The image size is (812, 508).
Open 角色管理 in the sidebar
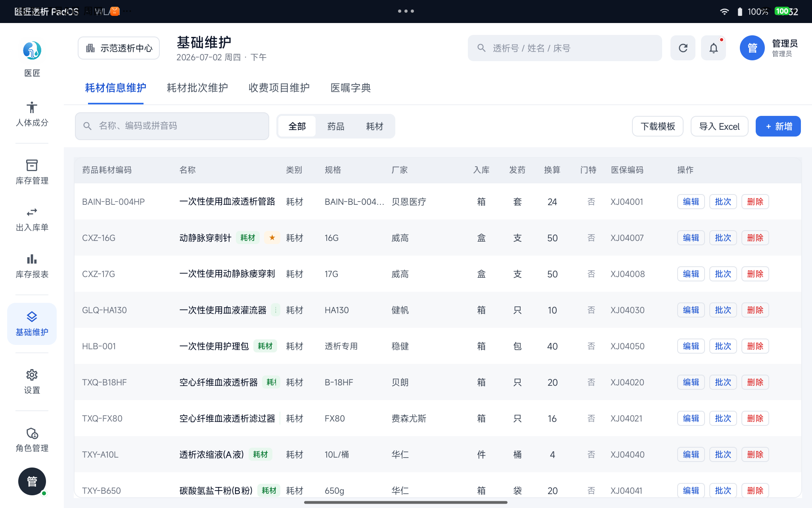click(32, 440)
